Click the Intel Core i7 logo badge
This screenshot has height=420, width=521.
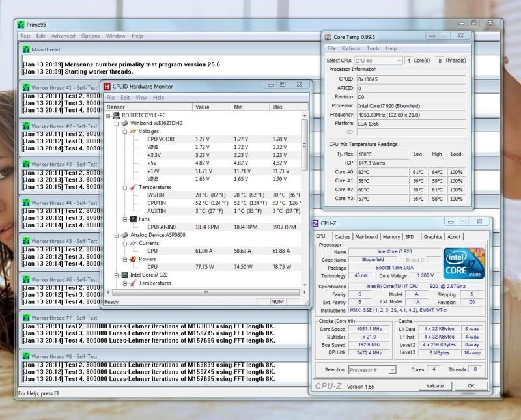click(462, 263)
